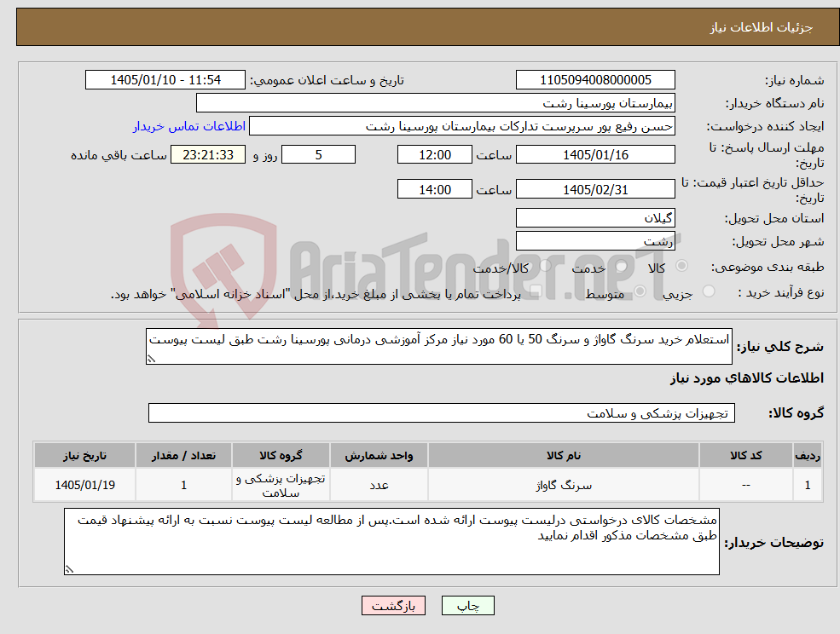The height and width of the screenshot is (634, 840).
Task: Click the deadline time field 12:00
Action: [x=434, y=155]
